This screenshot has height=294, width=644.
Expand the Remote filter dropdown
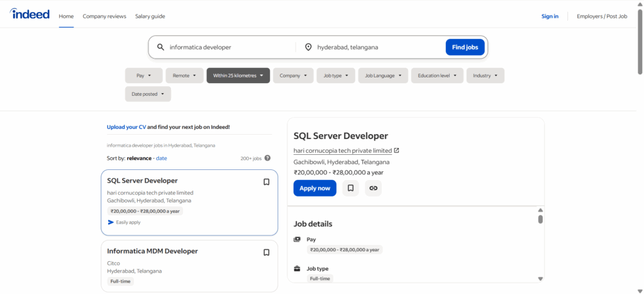point(184,76)
